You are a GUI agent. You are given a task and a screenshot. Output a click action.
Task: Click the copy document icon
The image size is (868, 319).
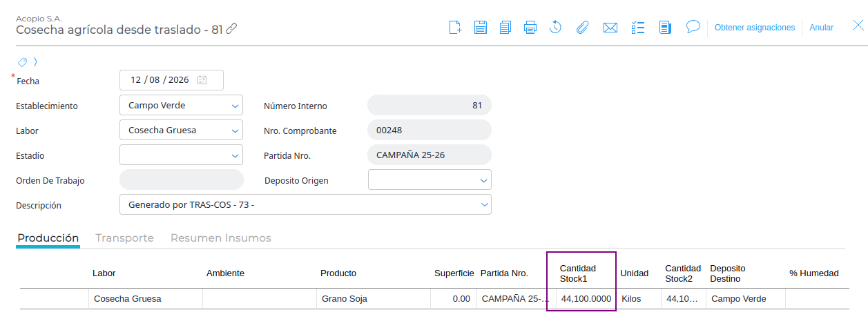pyautogui.click(x=505, y=28)
